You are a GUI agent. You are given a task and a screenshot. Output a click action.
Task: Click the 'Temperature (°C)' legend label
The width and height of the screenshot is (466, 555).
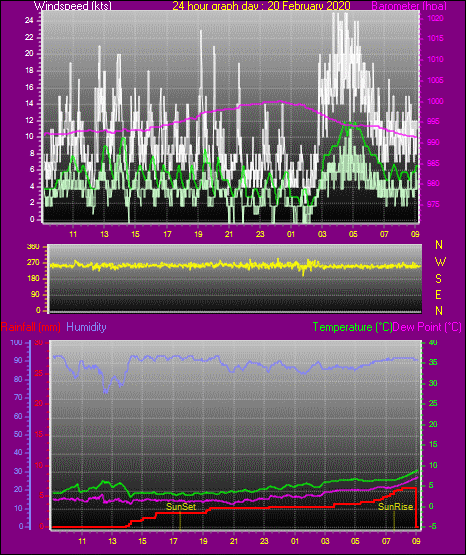352,327
